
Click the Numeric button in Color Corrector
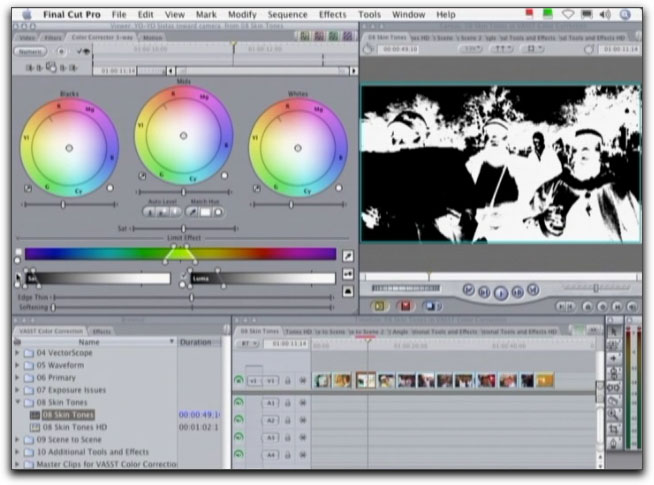tap(30, 50)
